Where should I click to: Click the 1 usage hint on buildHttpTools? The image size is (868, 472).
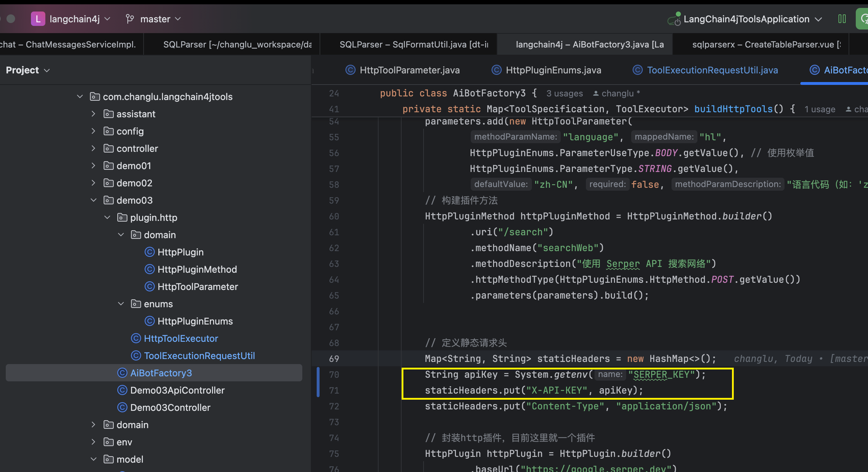(x=820, y=109)
